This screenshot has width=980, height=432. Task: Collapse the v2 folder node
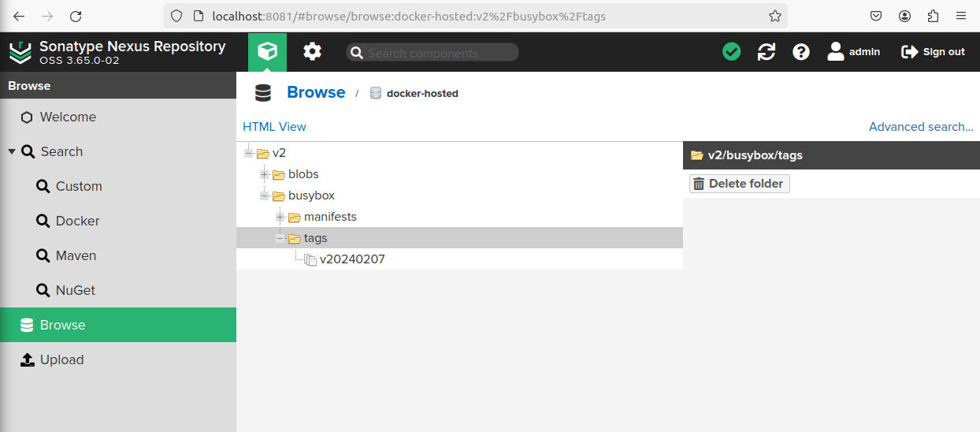tap(249, 153)
